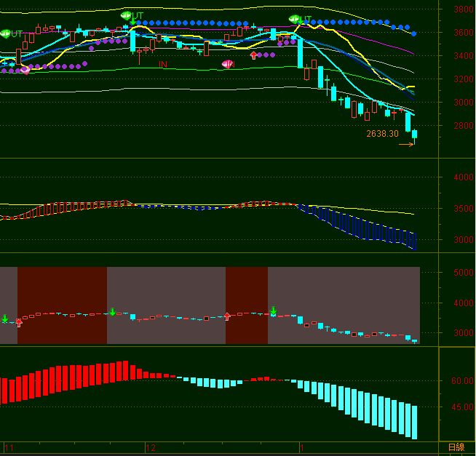Click red up arrow starting second red zone

[x=227, y=316]
